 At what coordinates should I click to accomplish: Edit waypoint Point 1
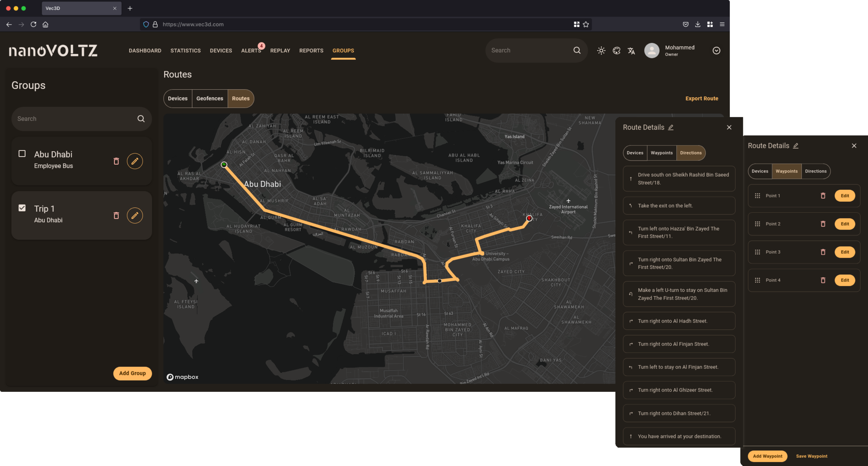click(845, 196)
